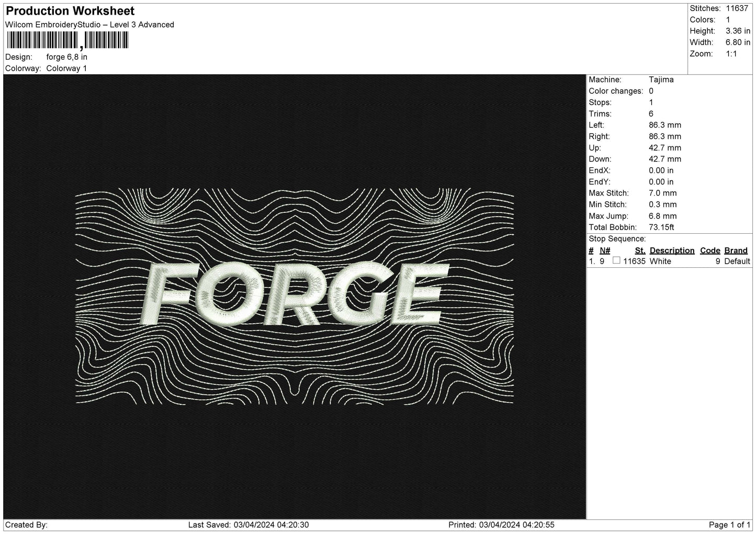Viewport: 756px width, 534px height.
Task: Click the 'Created By:' footer label
Action: click(26, 525)
